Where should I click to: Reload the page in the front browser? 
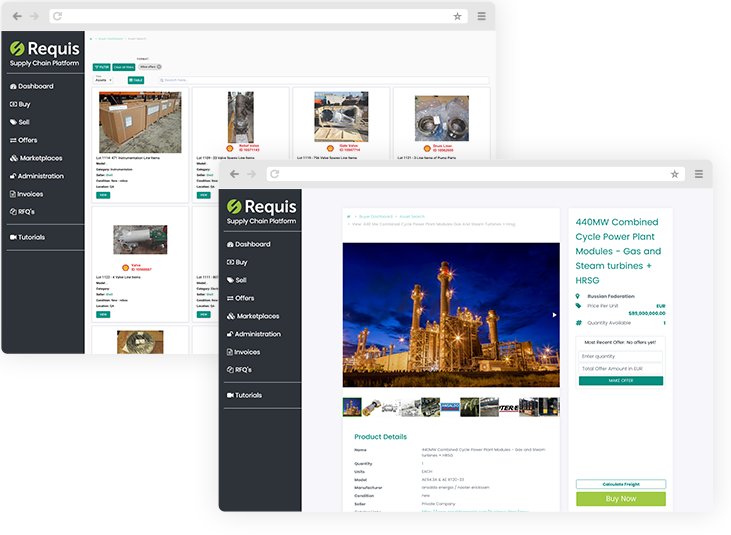pyautogui.click(x=275, y=174)
